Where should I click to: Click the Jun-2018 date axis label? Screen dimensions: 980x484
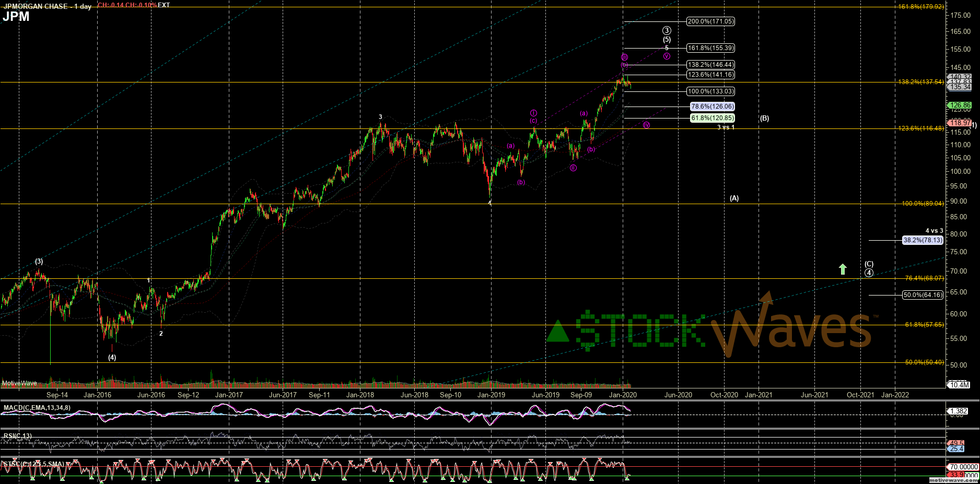click(x=414, y=395)
